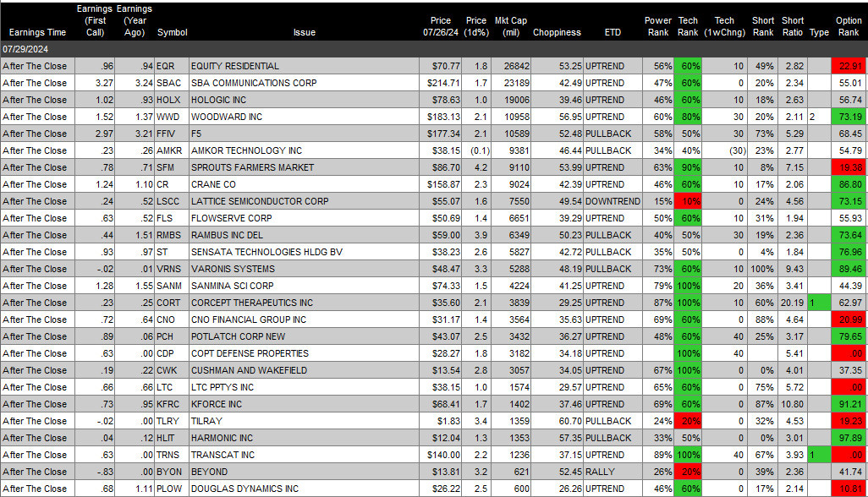Click the 44.39 option rank for SANM
The height and width of the screenshot is (497, 868).
click(849, 286)
